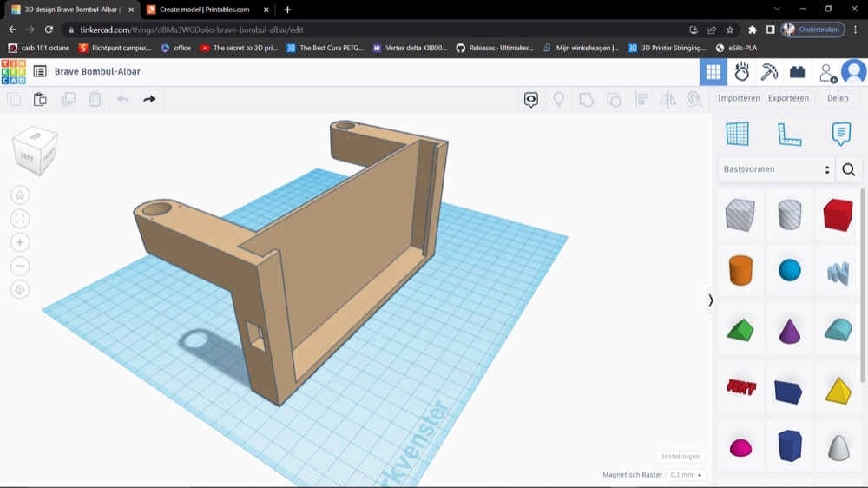Select the red box shape
Screen dimensions: 868x488
point(838,215)
